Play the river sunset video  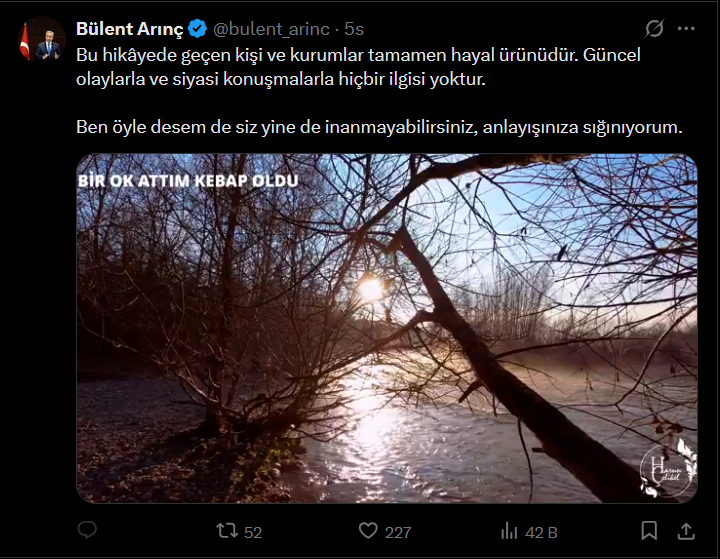pyautogui.click(x=386, y=328)
